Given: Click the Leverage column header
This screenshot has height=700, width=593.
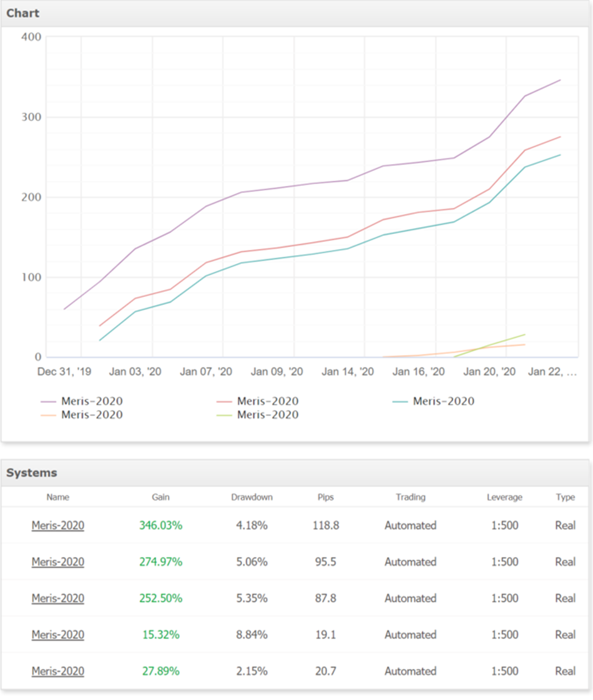Looking at the screenshot, I should tap(504, 497).
